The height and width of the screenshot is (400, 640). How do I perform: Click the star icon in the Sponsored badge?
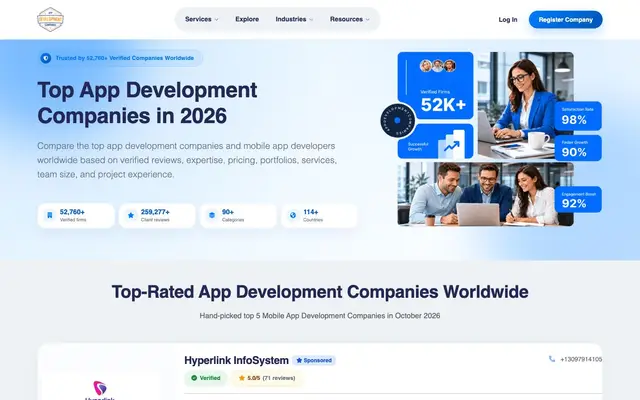[x=299, y=360]
